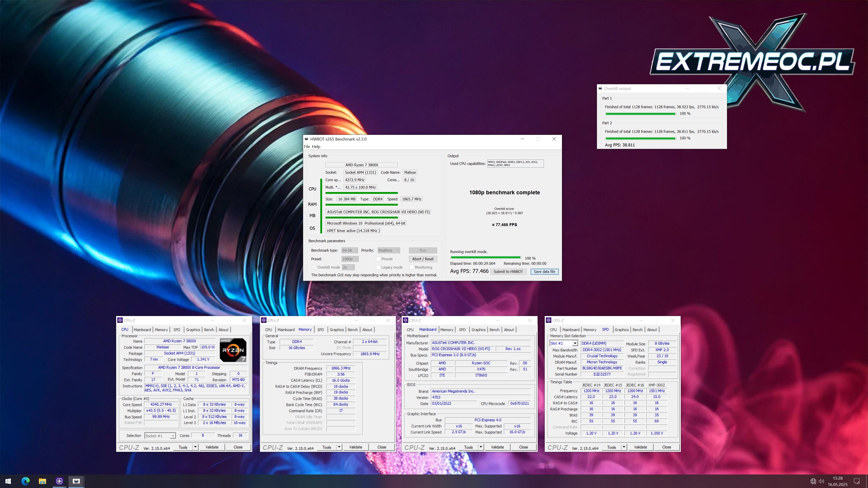Minimize the HWBOT x265 Benchmark window
The height and width of the screenshot is (488, 868).
(523, 139)
